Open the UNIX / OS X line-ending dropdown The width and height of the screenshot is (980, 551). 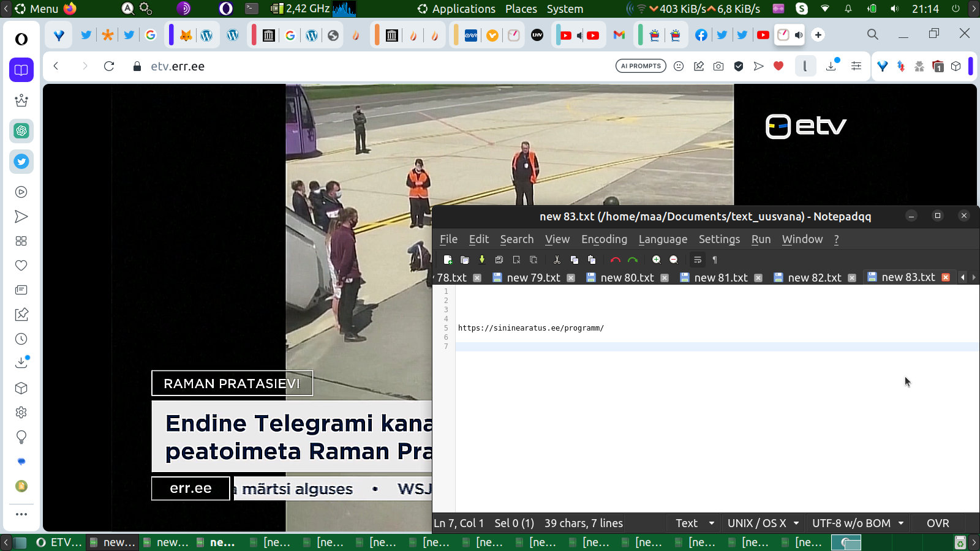pyautogui.click(x=763, y=523)
